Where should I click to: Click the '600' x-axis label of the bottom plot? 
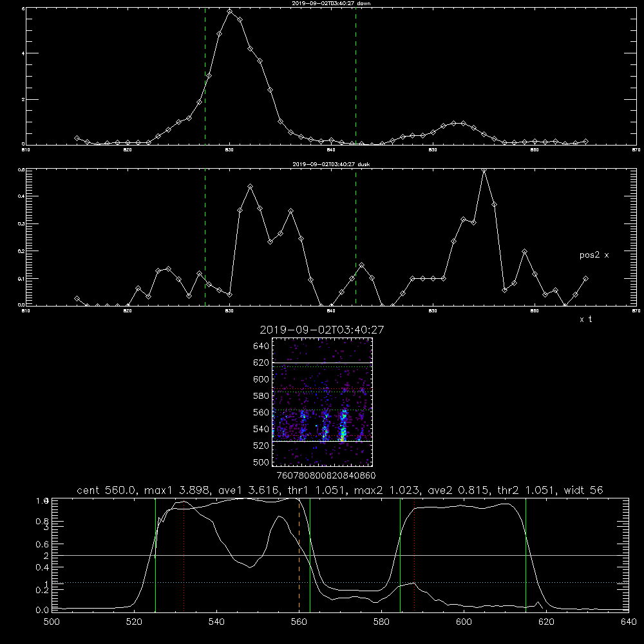(464, 622)
